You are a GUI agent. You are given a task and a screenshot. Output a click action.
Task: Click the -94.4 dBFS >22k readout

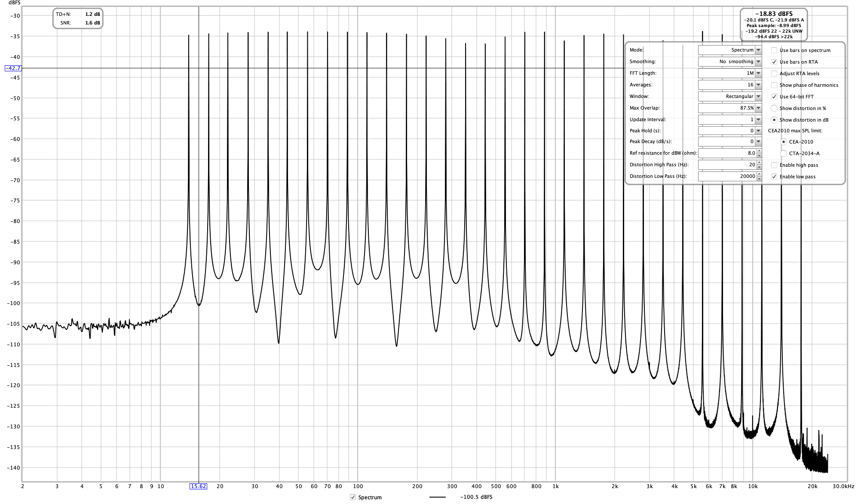click(x=774, y=37)
